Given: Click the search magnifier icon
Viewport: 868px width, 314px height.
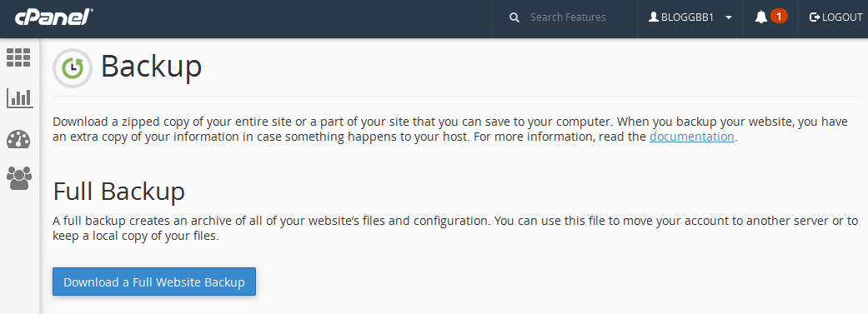Looking at the screenshot, I should 514,17.
